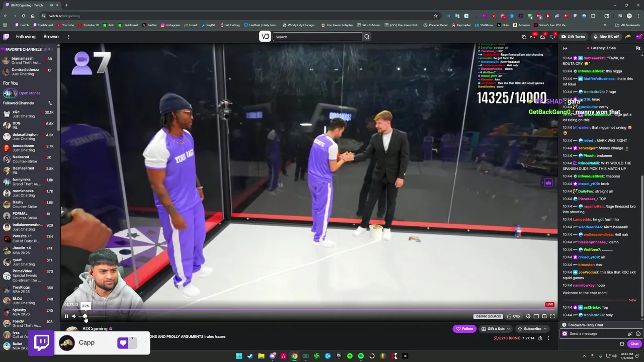Toggle theatre mode on the player
The height and width of the screenshot is (362, 644).
(x=544, y=316)
